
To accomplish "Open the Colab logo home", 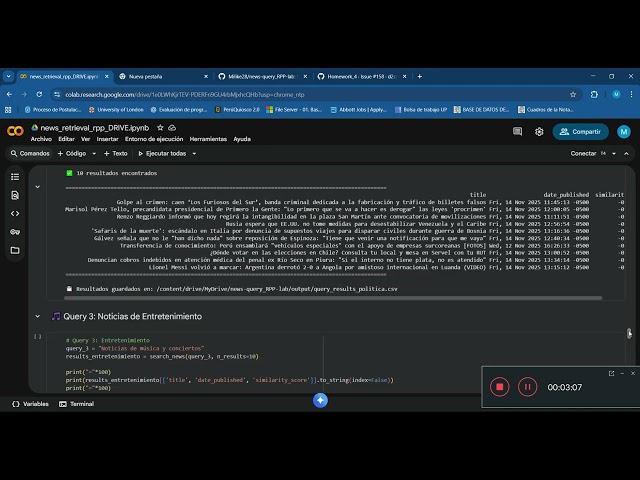I will tap(15, 131).
